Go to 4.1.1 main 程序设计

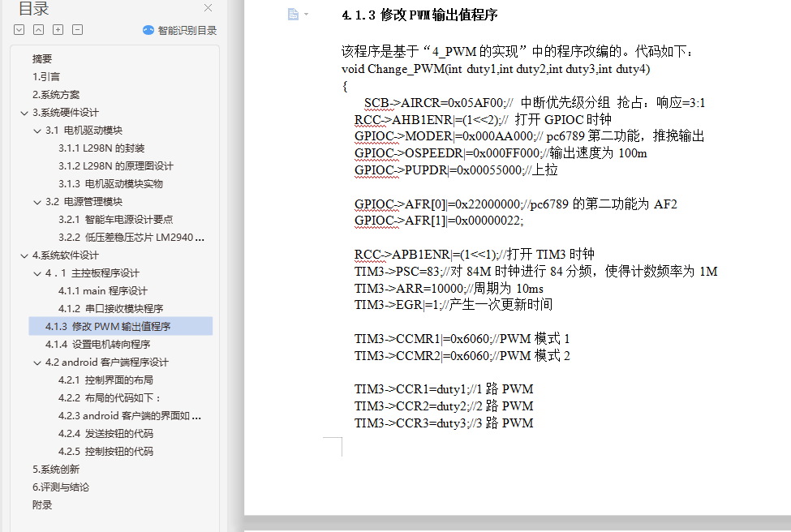tap(103, 291)
